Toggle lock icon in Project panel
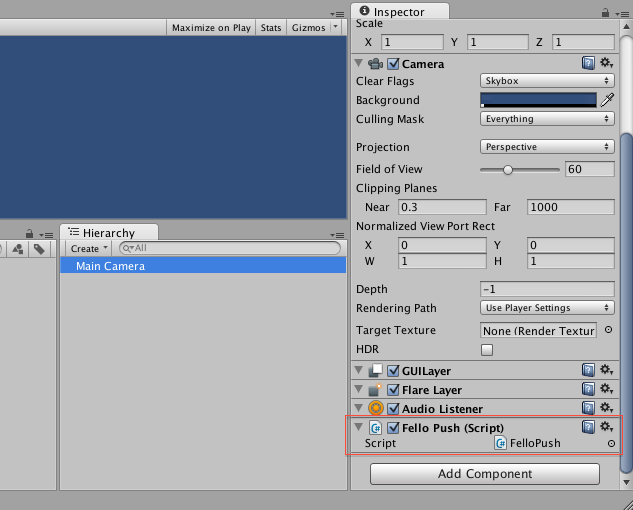Screen dimensions: 633x510 coord(29,234)
